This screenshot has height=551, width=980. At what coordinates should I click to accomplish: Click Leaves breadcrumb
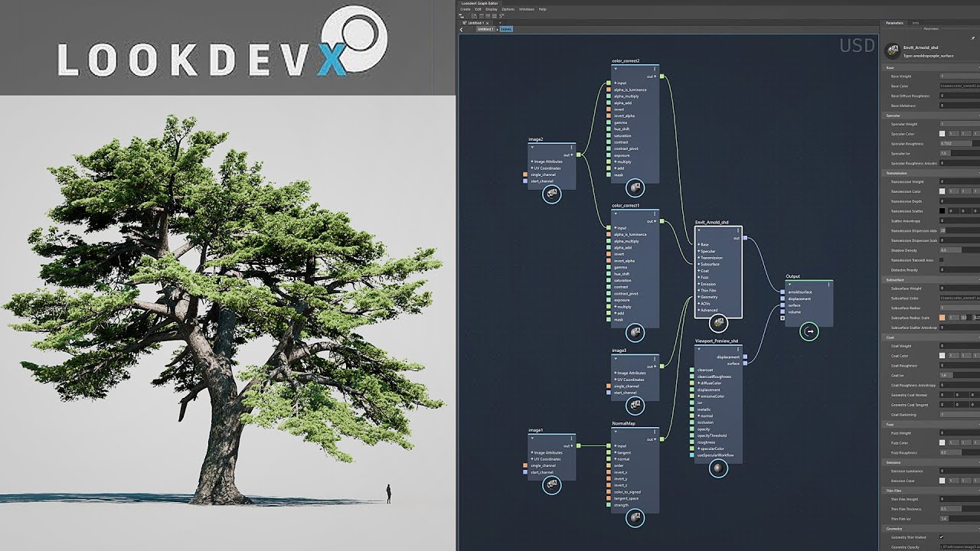pos(506,29)
